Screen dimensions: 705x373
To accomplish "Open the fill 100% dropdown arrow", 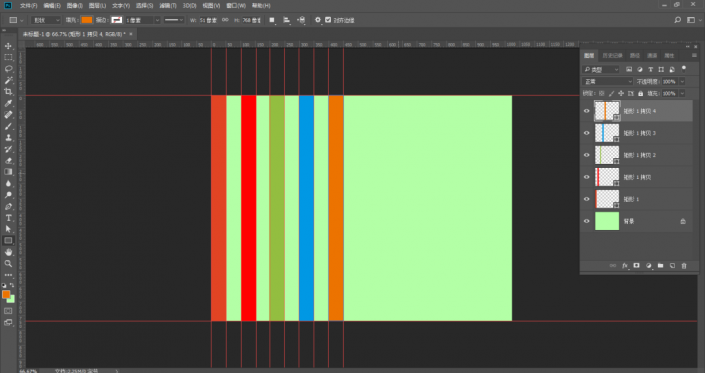I will coord(682,93).
